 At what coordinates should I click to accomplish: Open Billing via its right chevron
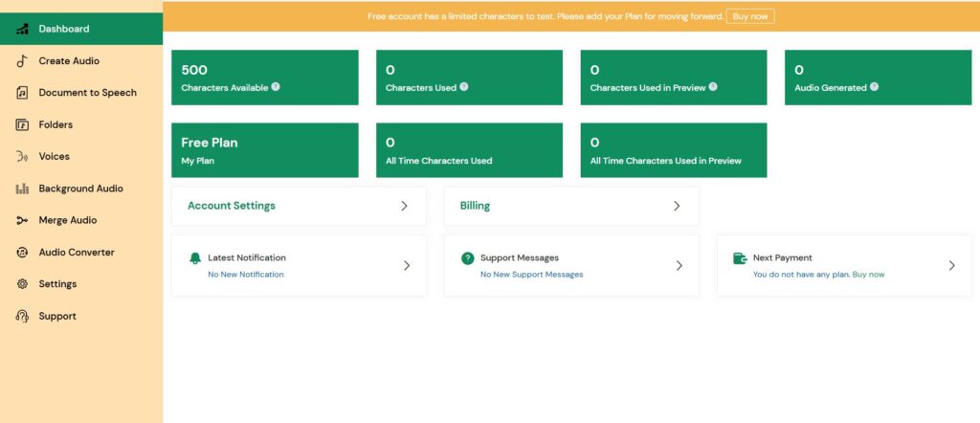click(x=677, y=206)
